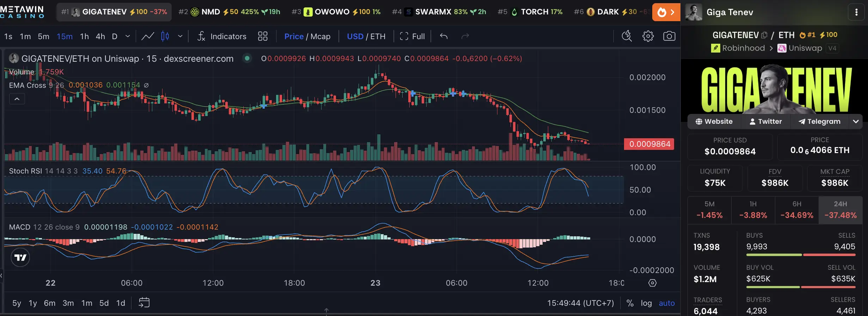Viewport: 868px width, 316px height.
Task: Select the 6H price change tab
Action: tap(797, 210)
